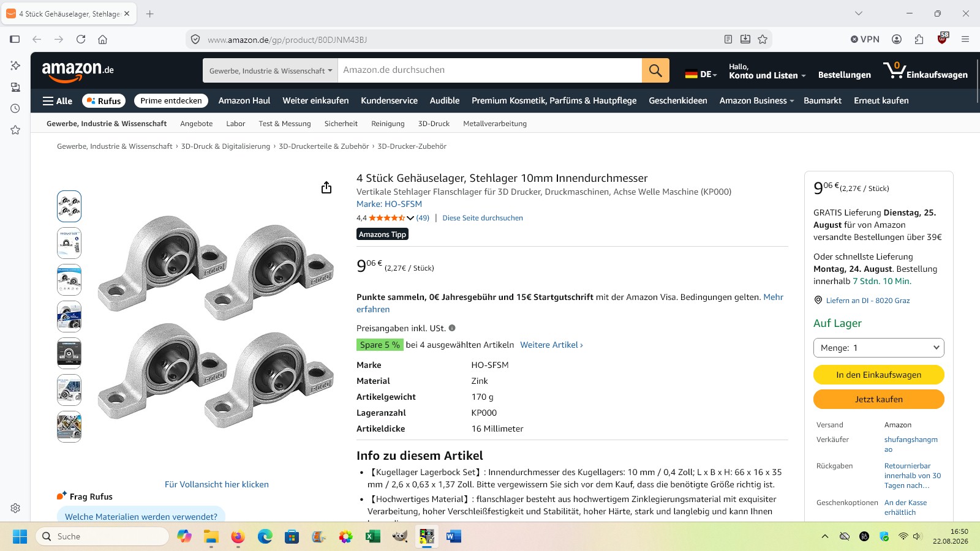Open sidebar settings gear icon
The width and height of the screenshot is (980, 551).
click(x=15, y=508)
